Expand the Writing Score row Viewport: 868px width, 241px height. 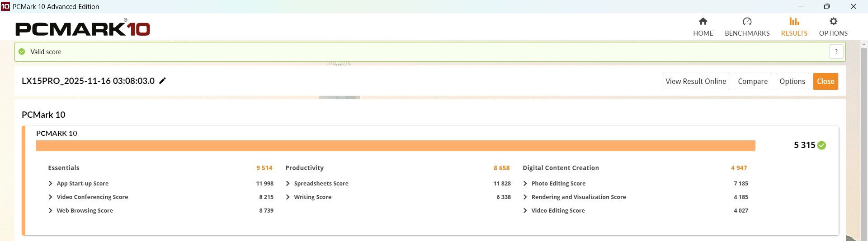point(288,197)
